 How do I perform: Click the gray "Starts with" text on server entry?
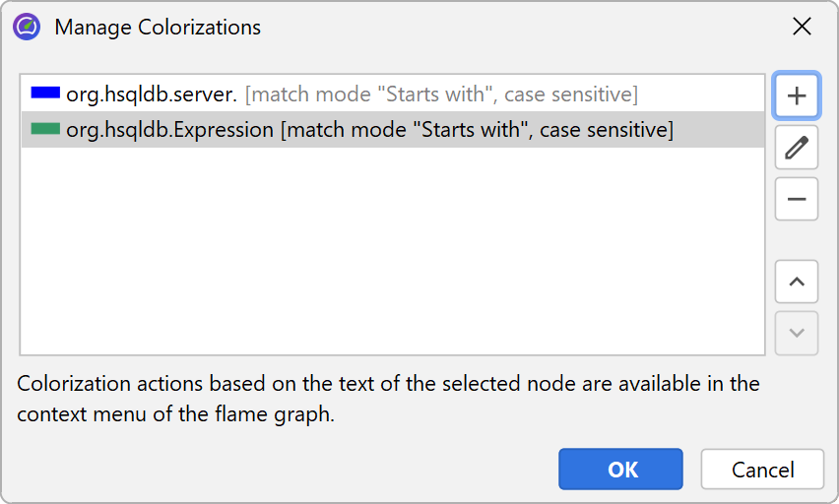pyautogui.click(x=438, y=94)
